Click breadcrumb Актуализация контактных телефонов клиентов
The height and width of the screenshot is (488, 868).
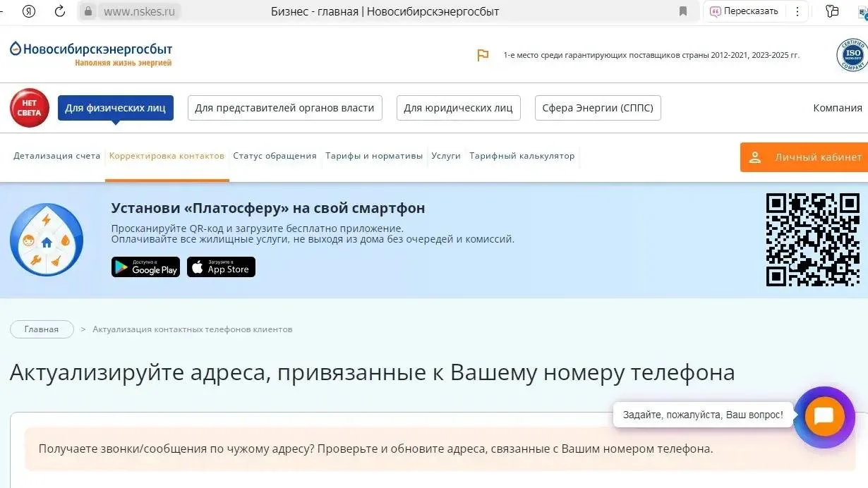click(193, 329)
